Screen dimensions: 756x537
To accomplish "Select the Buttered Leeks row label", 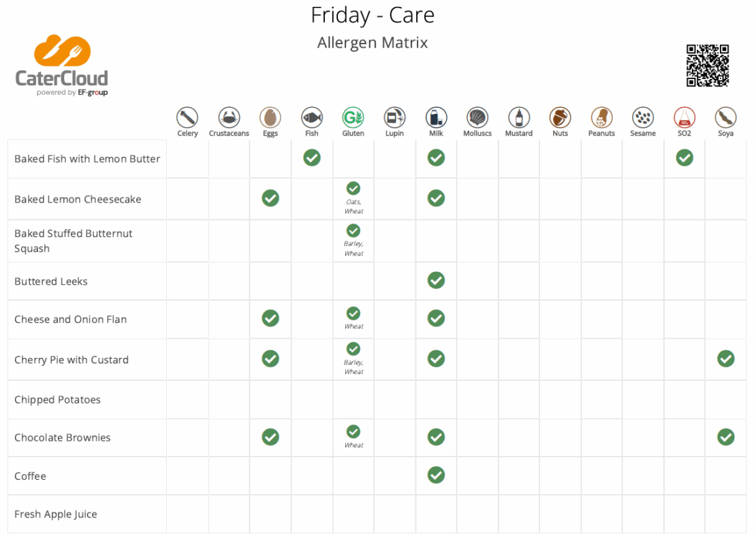I will (x=51, y=281).
